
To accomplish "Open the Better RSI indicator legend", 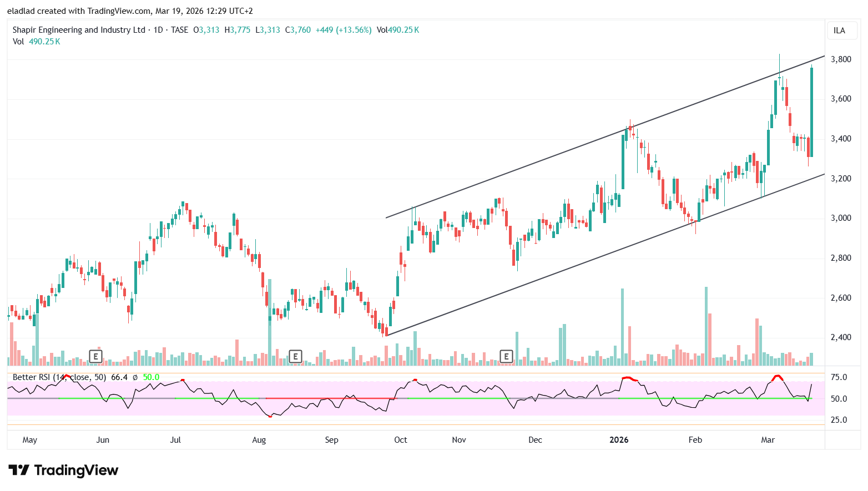I will click(59, 377).
